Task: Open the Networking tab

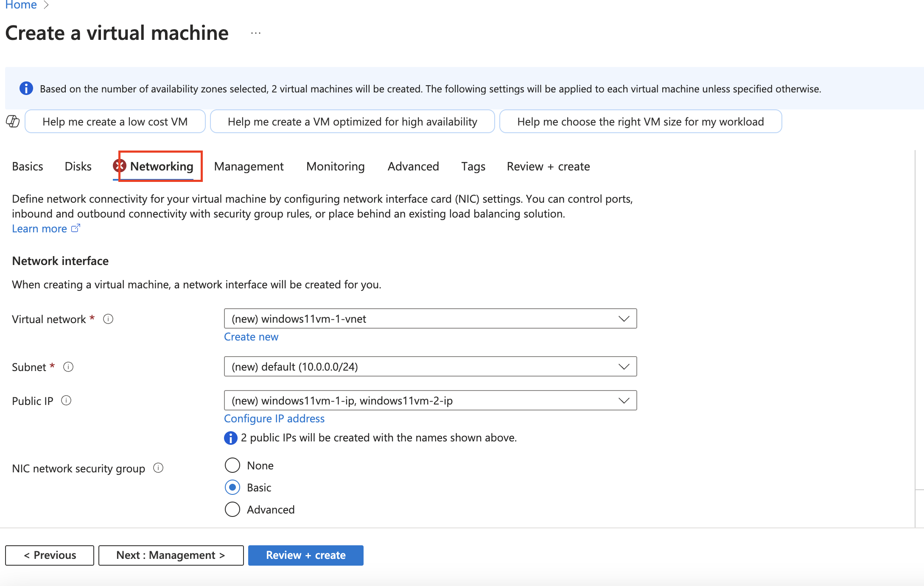Action: [x=162, y=166]
